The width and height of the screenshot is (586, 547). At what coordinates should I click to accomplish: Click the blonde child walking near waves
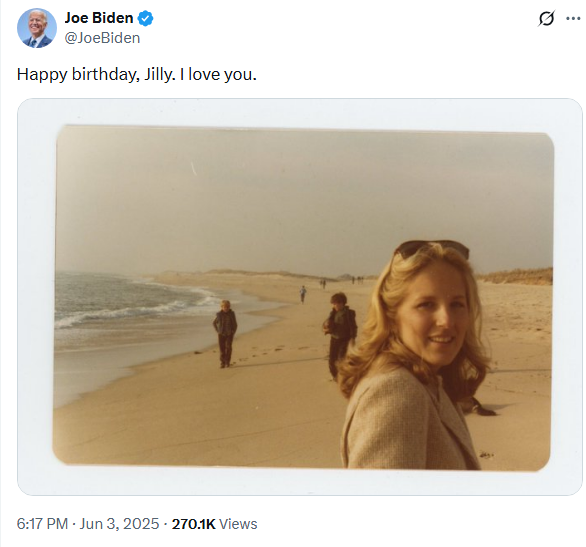pos(225,334)
